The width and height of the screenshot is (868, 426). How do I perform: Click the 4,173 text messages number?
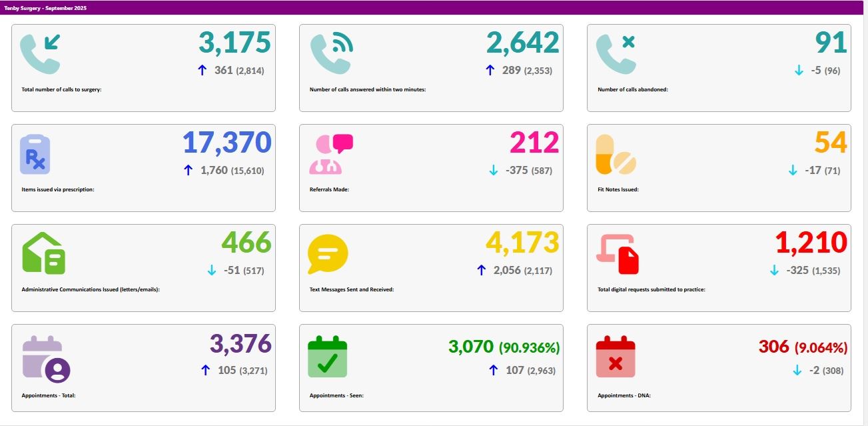point(522,243)
